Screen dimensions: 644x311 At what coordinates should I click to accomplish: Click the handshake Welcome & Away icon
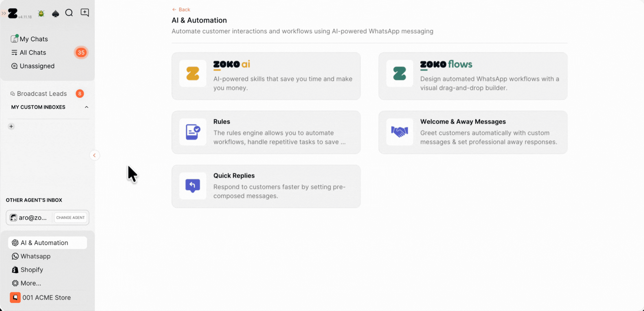tap(399, 132)
